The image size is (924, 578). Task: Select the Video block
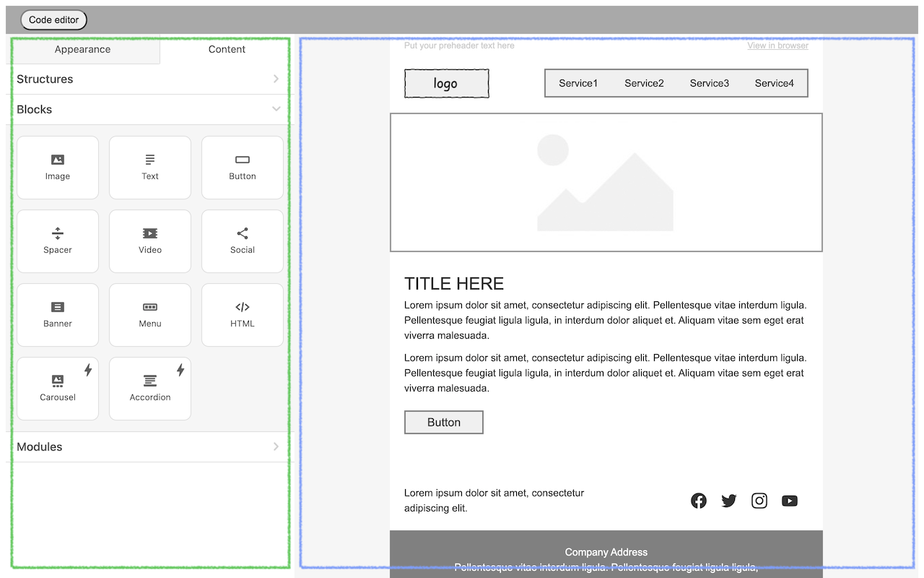click(150, 241)
